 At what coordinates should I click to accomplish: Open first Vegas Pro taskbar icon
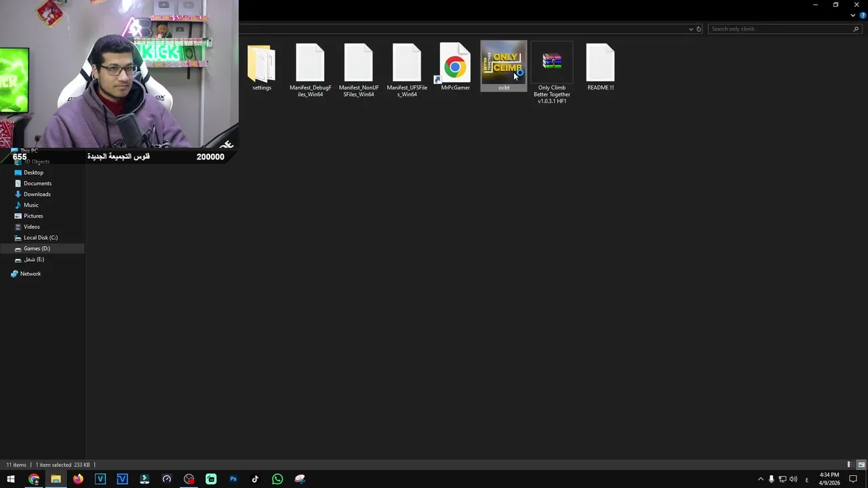[x=100, y=479]
